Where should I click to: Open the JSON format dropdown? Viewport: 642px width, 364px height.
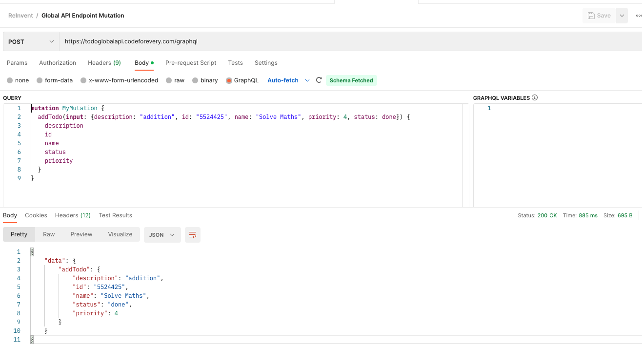(x=162, y=235)
